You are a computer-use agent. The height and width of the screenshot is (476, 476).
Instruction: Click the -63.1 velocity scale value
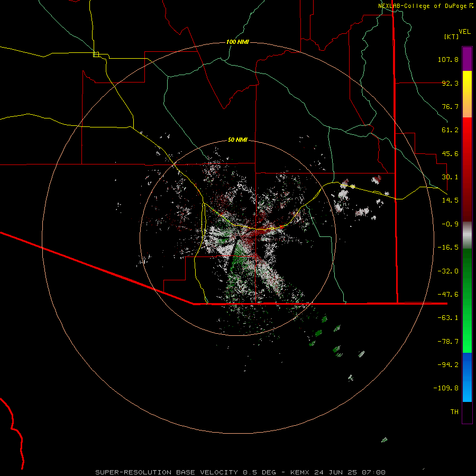point(448,318)
